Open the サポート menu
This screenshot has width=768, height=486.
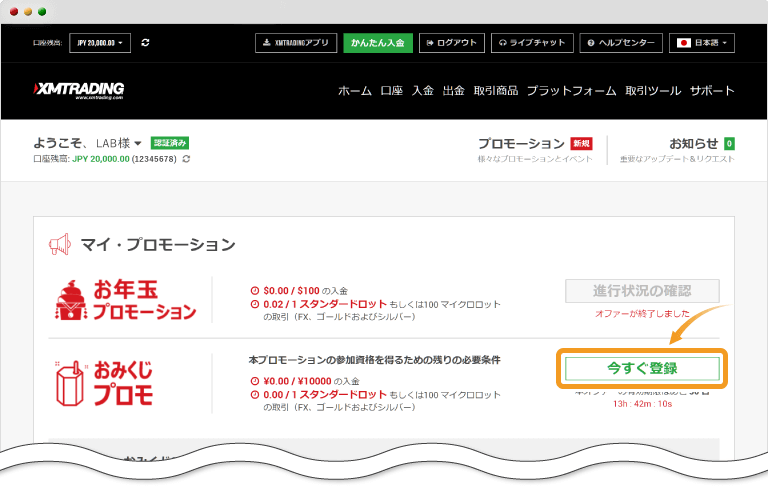point(712,91)
